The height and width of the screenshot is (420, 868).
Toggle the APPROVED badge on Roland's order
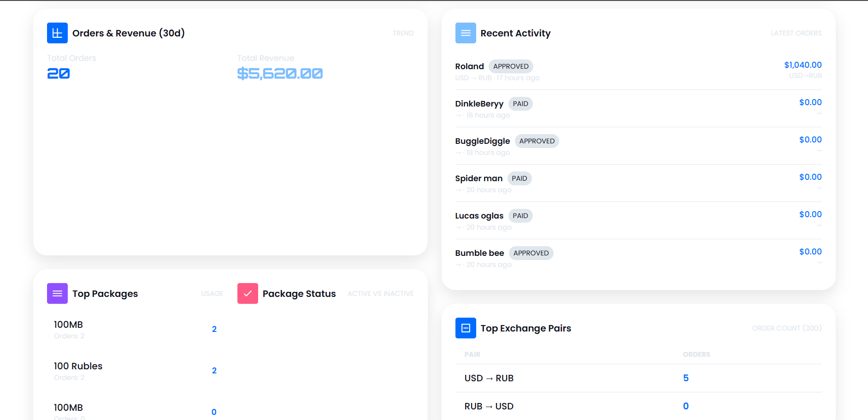pyautogui.click(x=511, y=66)
